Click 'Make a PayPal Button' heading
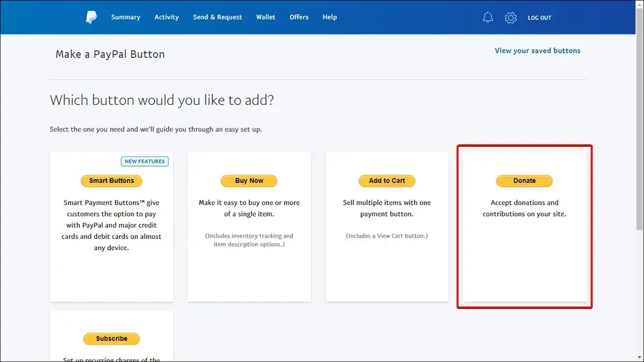This screenshot has width=644, height=362. pos(110,54)
